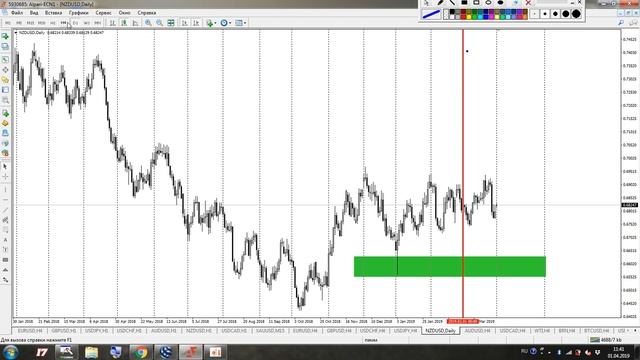Pick the filled ellipse tool in drawing overlay
Image resolution: width=640 pixels, height=360 pixels.
tap(500, 2)
